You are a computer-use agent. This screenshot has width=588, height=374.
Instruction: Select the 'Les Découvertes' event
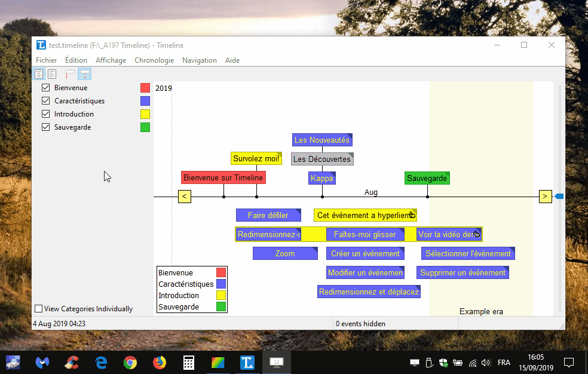pos(322,159)
